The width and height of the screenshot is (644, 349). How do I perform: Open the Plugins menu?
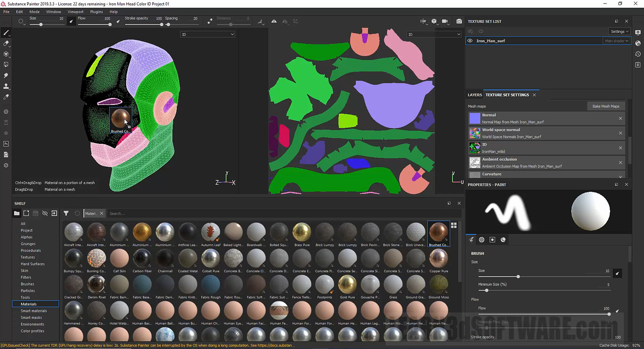96,12
